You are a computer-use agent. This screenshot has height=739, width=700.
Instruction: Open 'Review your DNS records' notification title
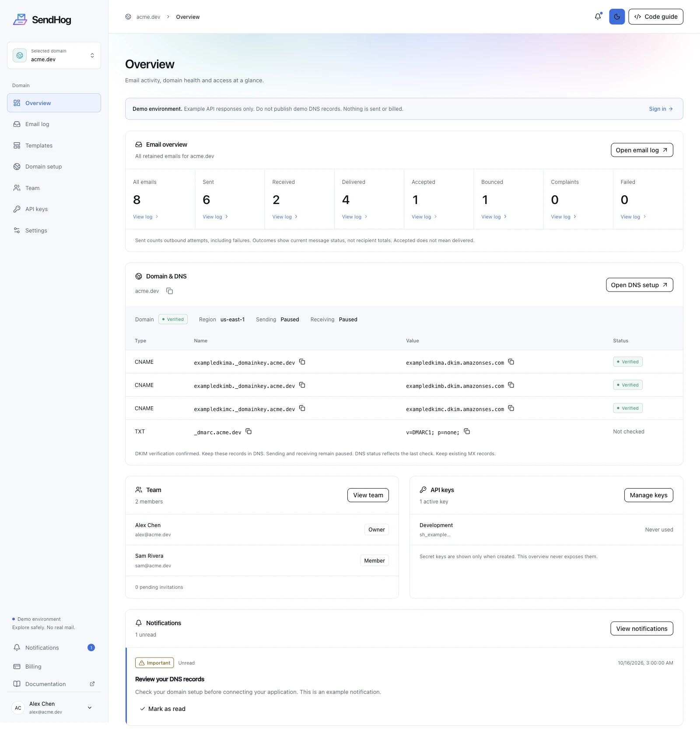click(x=170, y=679)
